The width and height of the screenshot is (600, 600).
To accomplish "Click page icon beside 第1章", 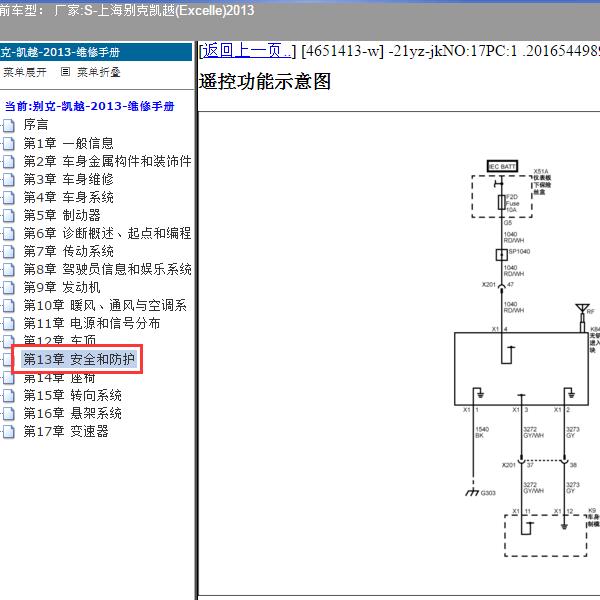I will pos(8,143).
